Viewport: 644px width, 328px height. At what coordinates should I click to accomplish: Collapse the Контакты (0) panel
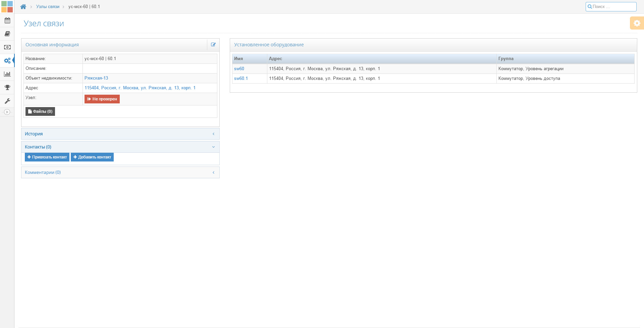click(x=120, y=147)
